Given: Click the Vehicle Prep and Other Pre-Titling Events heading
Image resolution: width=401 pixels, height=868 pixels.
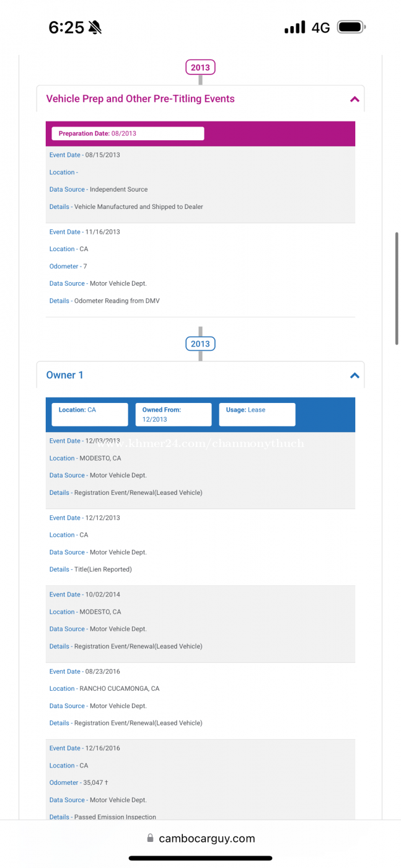Looking at the screenshot, I should point(140,99).
